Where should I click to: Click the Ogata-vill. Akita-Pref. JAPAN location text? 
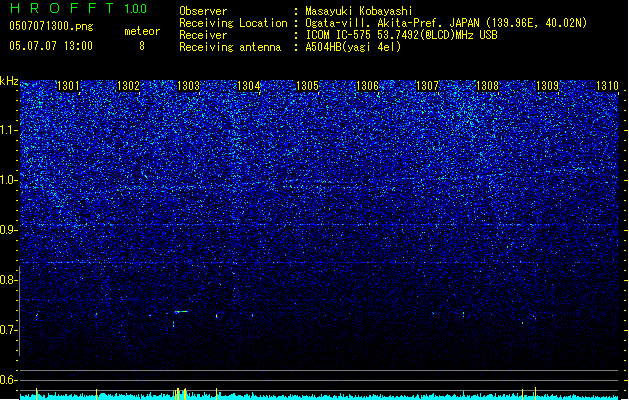point(446,23)
